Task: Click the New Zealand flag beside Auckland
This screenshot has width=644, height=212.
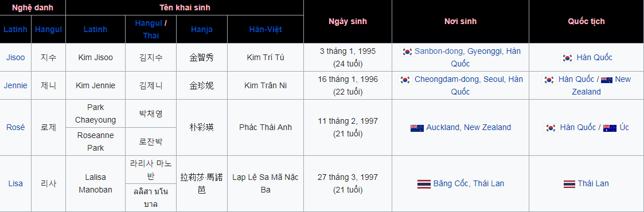Action: [417, 128]
